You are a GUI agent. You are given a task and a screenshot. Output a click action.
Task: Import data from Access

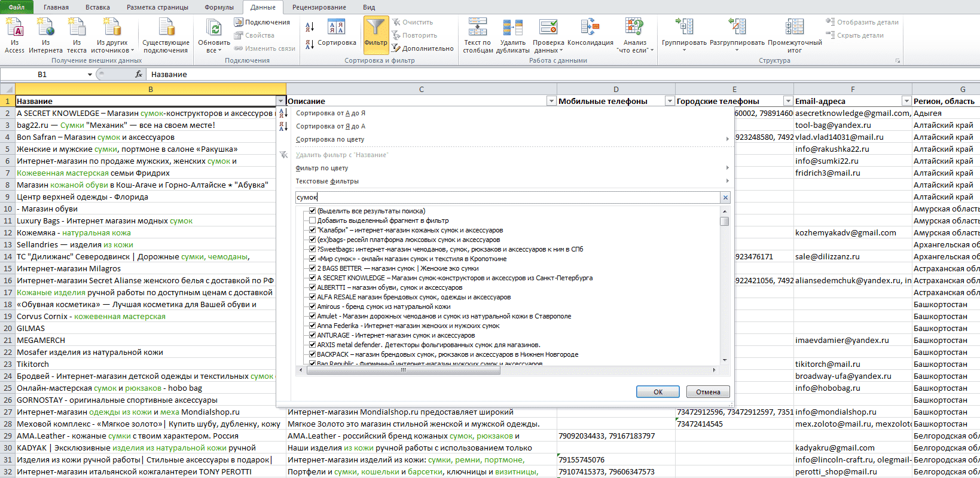pos(14,36)
